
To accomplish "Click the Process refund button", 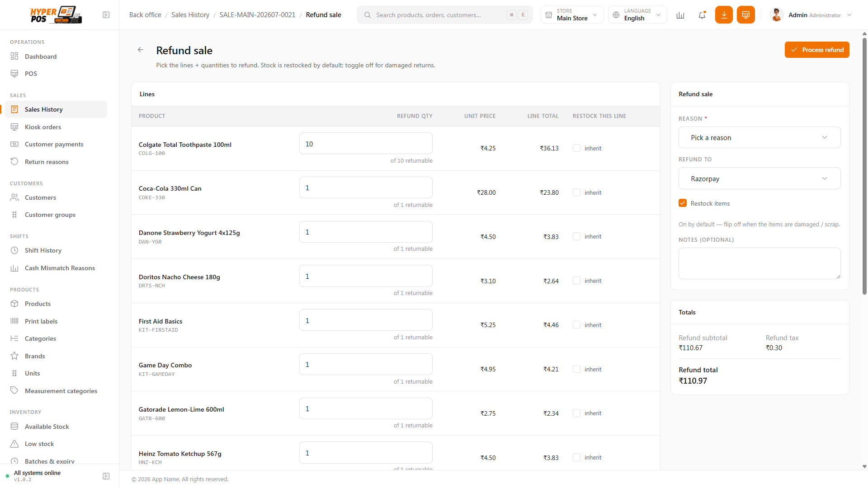I will pos(817,50).
